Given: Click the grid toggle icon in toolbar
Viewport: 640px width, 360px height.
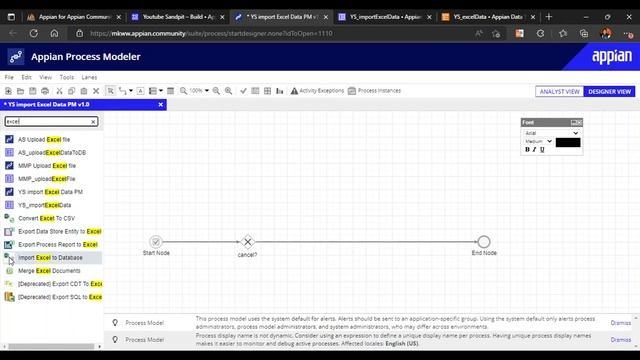Looking at the screenshot, I should click(x=267, y=91).
